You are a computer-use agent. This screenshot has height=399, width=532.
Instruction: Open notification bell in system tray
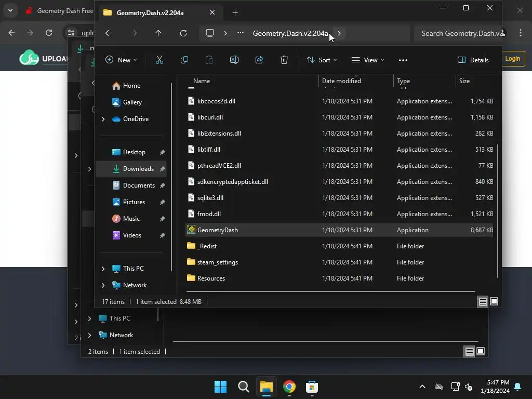pos(518,387)
